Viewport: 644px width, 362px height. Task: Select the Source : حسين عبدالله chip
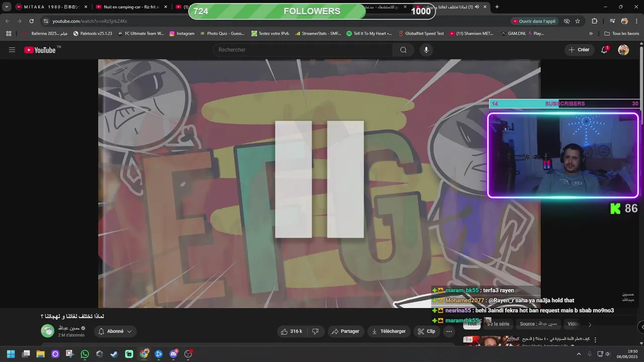[x=538, y=324]
